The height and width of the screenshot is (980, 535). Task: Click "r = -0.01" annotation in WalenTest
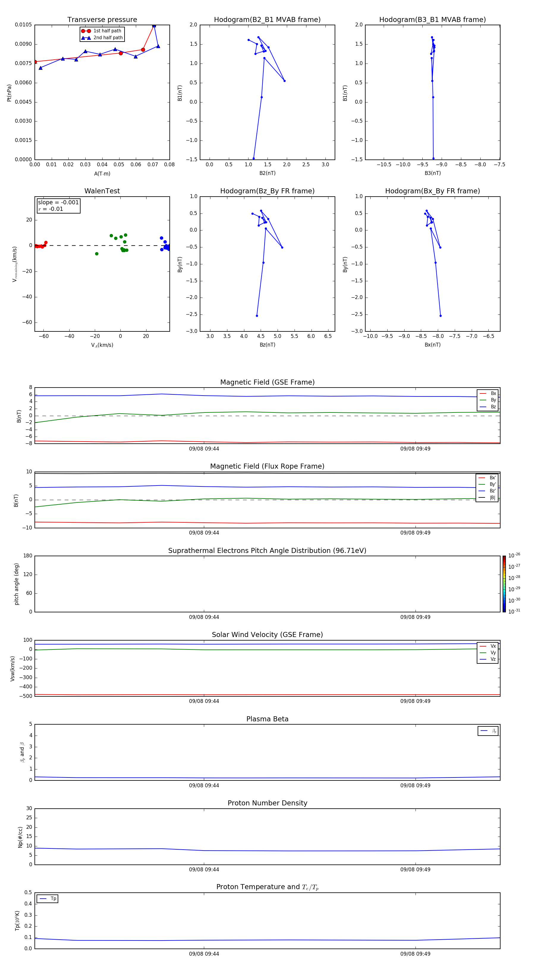(51, 209)
